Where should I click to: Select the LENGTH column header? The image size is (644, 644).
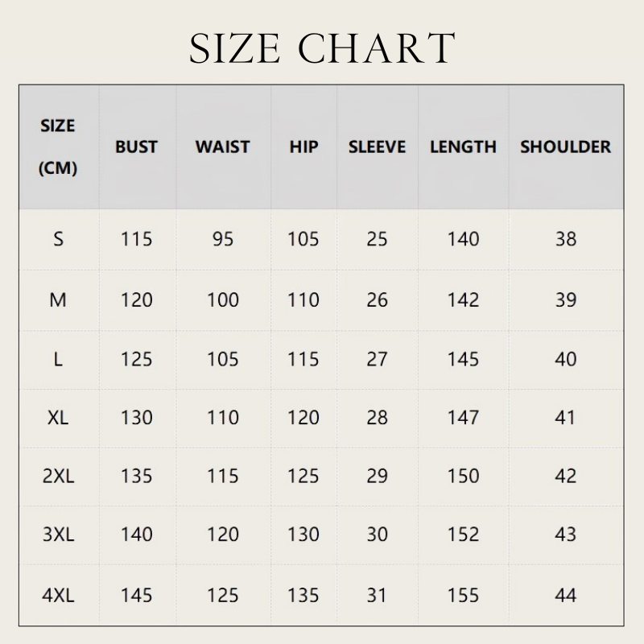click(463, 147)
